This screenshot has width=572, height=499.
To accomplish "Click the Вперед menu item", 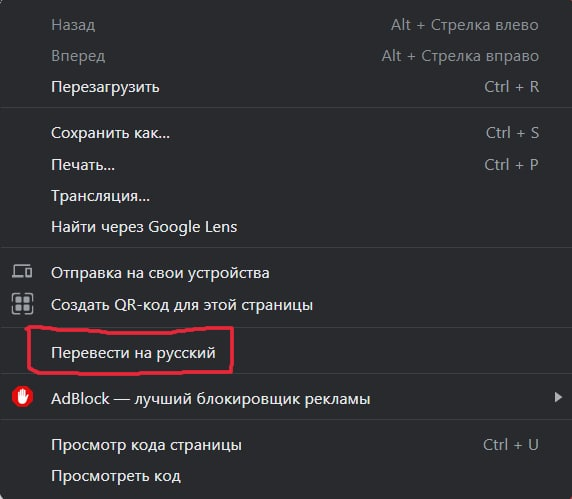I will point(286,56).
